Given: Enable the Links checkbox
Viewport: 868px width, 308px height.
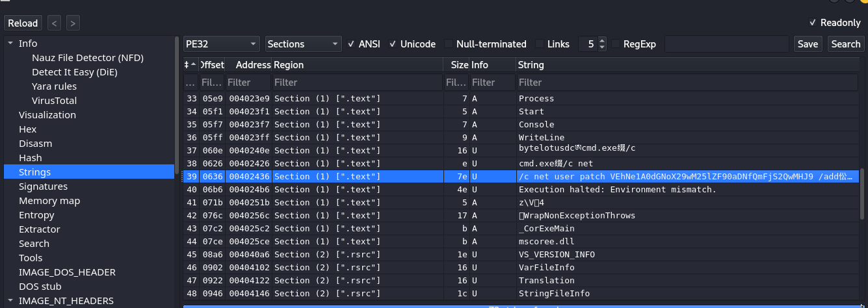Looking at the screenshot, I should pyautogui.click(x=553, y=44).
